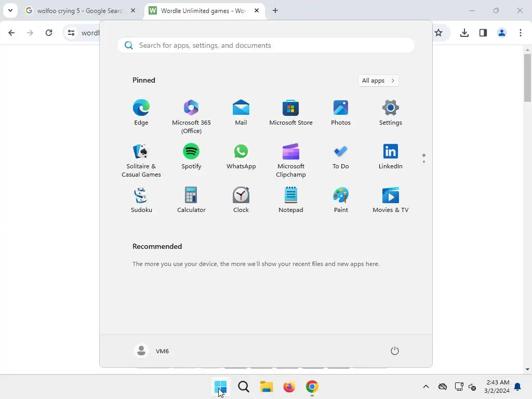Launch Microsoft Clipchamp

coord(291,161)
